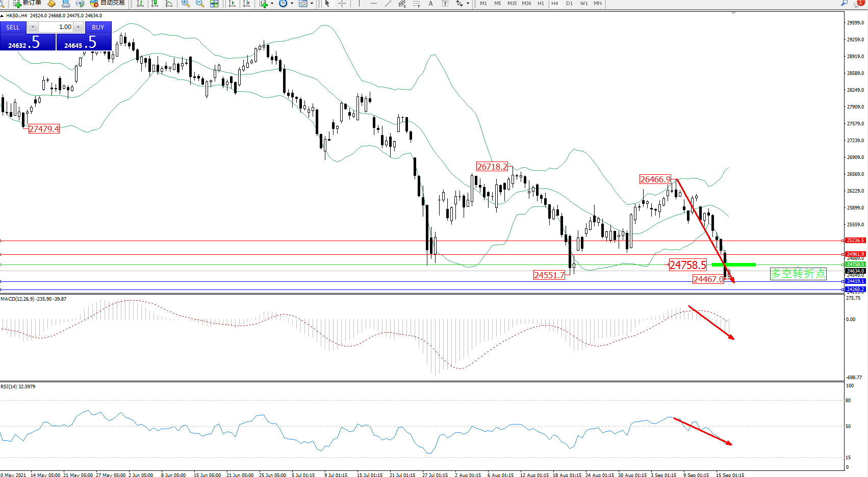This screenshot has height=477, width=868.
Task: Switch chart to line chart mode
Action: pos(169,4)
